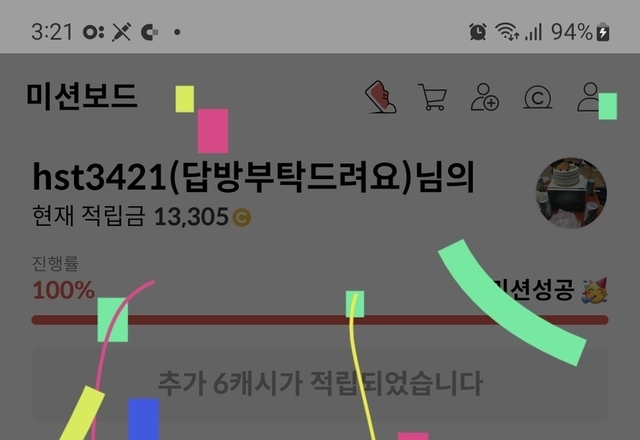Tap the 3:21 clock in status bar
Viewport: 640px width, 440px height.
point(52,31)
